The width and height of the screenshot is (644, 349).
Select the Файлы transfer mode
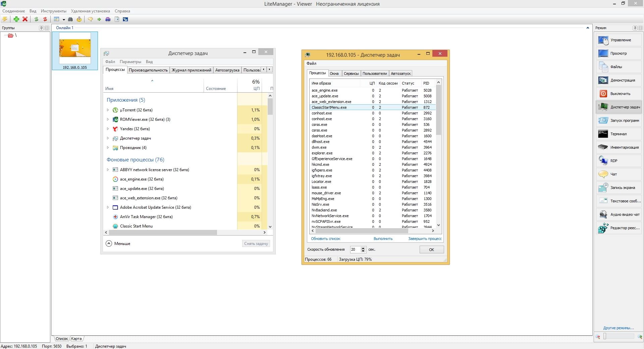click(619, 67)
